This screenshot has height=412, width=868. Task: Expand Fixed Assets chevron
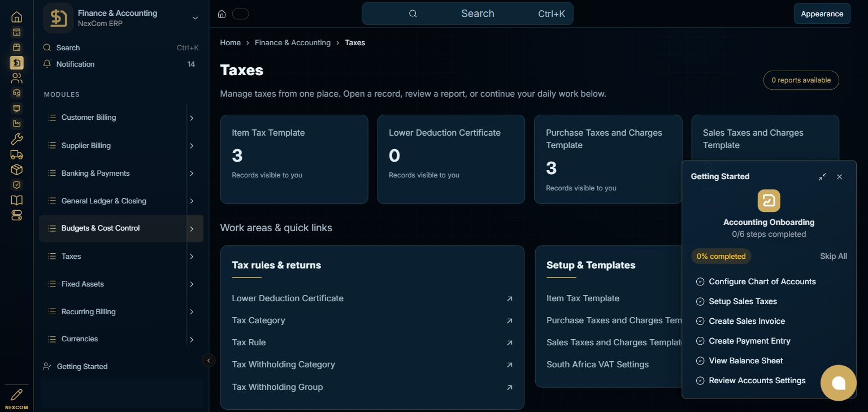(192, 284)
